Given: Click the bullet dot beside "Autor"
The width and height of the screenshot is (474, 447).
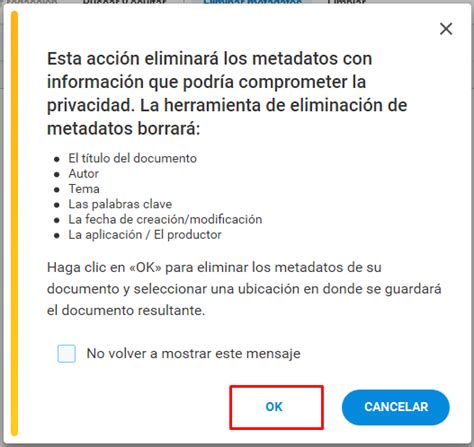Looking at the screenshot, I should click(x=57, y=174).
